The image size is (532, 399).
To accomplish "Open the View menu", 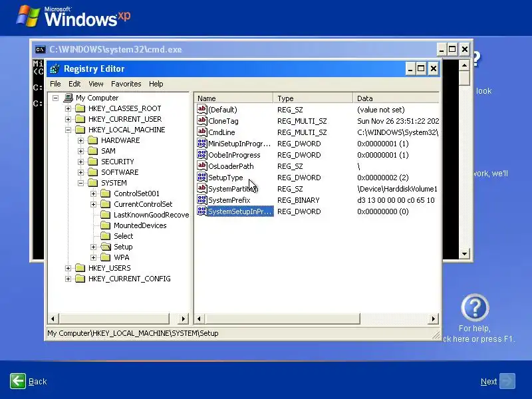I will (96, 84).
